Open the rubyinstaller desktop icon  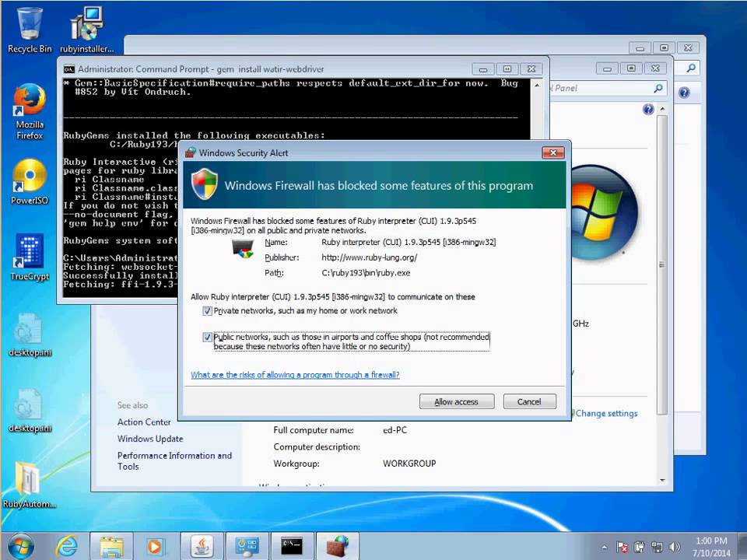86,30
